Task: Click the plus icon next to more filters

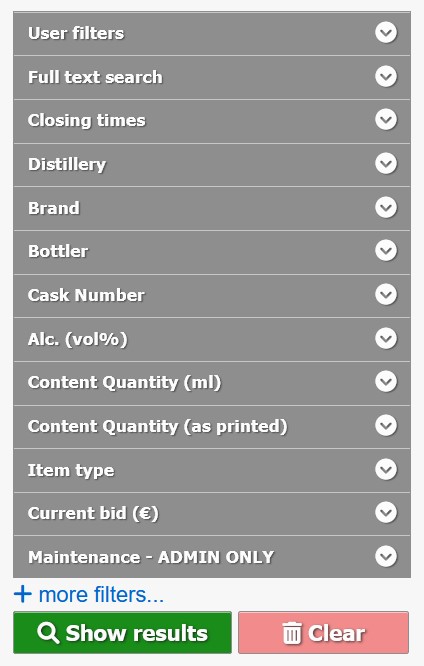Action: tap(23, 594)
